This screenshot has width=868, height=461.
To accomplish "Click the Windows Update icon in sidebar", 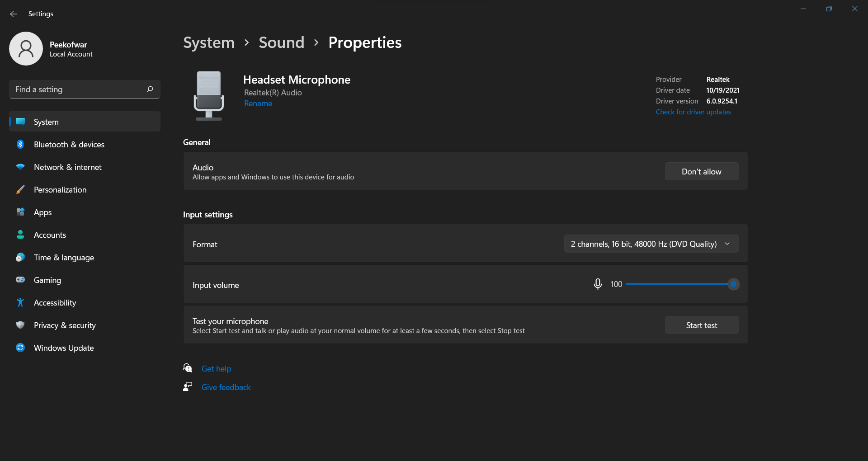I will coord(20,348).
